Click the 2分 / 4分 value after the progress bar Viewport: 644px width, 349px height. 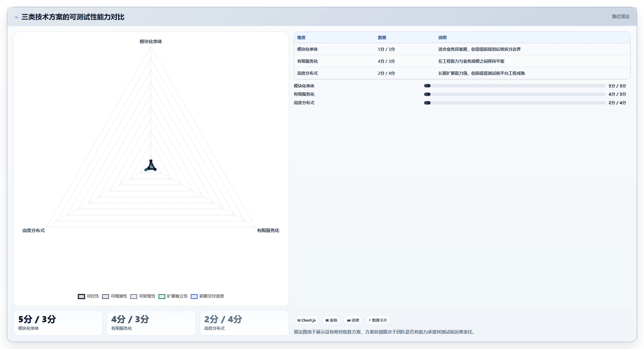617,103
